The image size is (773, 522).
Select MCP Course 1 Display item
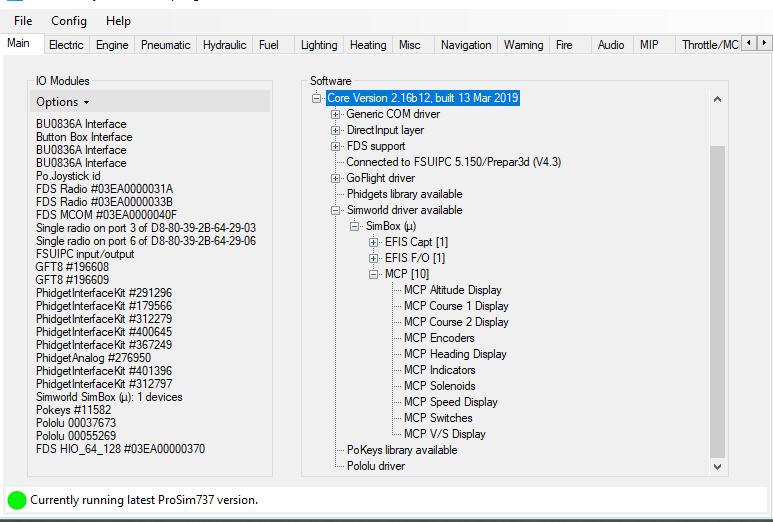point(456,306)
